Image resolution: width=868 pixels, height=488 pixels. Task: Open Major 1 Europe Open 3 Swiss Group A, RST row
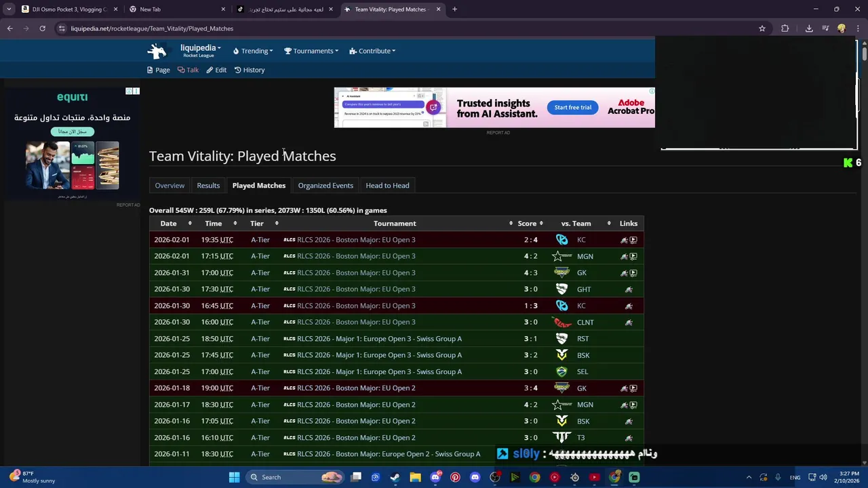[379, 339]
